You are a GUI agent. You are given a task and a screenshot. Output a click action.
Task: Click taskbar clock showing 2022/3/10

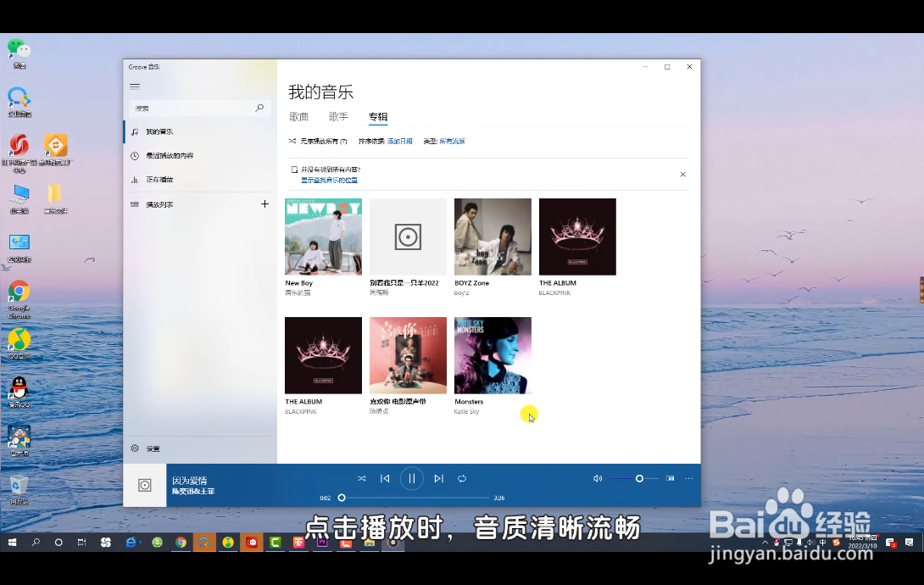click(x=863, y=543)
